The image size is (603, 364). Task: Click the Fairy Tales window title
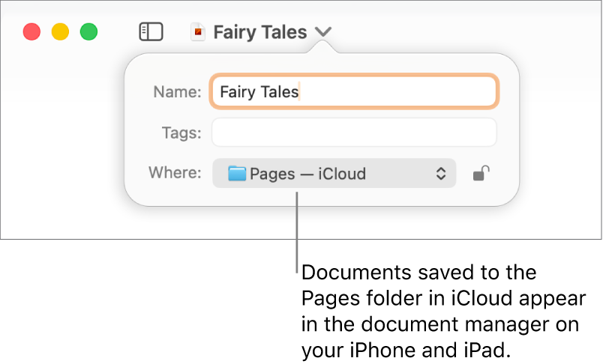coord(260,32)
